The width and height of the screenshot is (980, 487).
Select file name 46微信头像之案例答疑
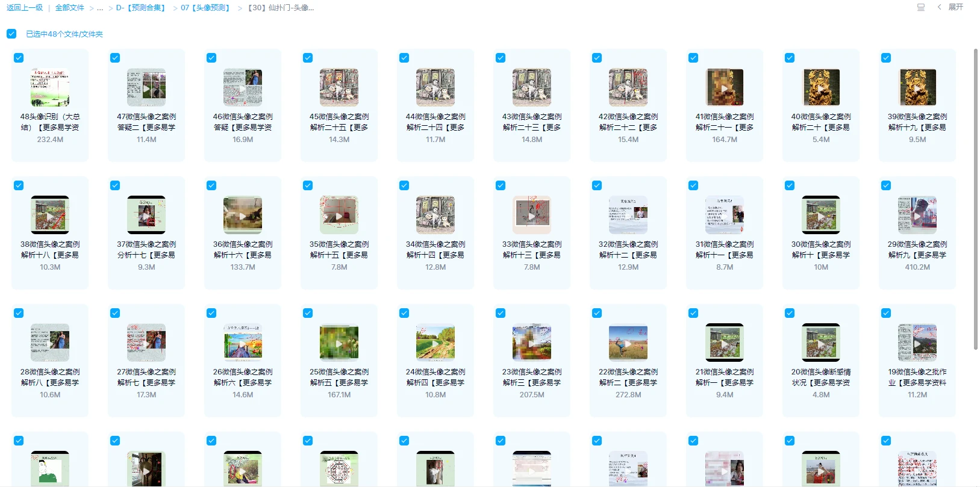coord(243,122)
